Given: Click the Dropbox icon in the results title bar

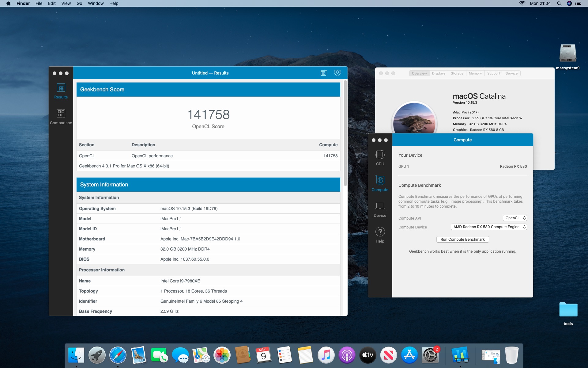Looking at the screenshot, I should tap(337, 73).
